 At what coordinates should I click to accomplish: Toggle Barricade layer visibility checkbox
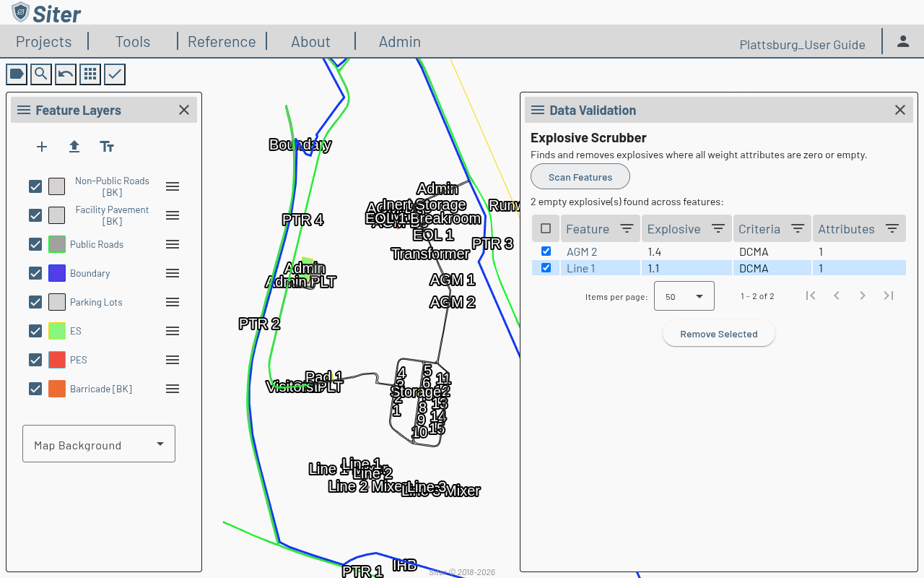pos(35,389)
